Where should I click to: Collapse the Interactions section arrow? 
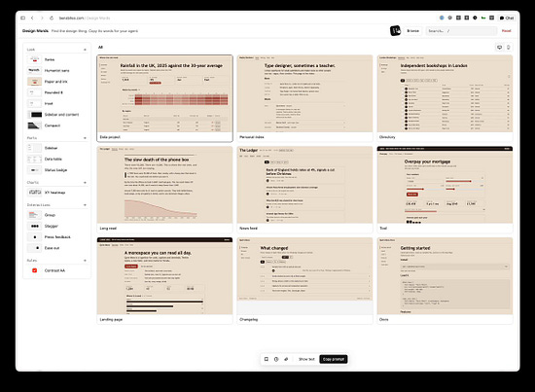click(85, 205)
